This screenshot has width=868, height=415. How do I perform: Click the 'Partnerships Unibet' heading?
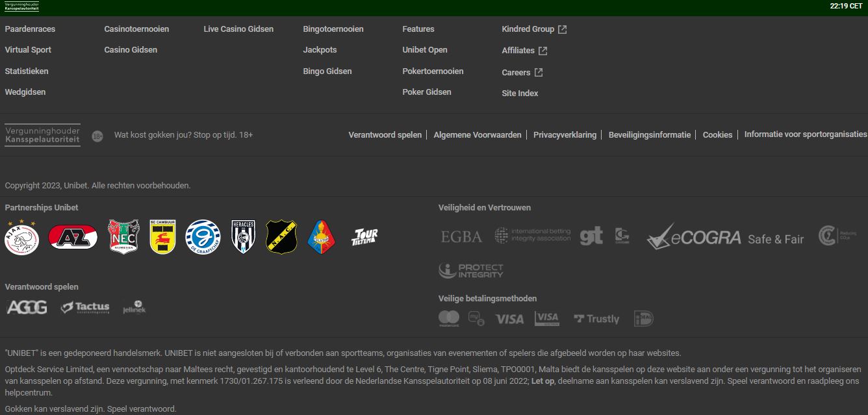point(42,208)
